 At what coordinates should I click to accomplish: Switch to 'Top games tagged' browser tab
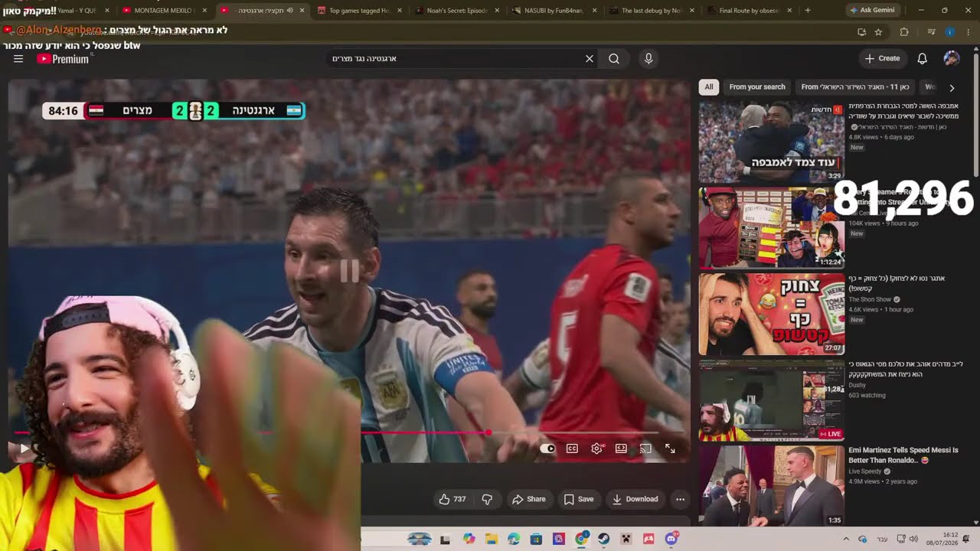(360, 11)
